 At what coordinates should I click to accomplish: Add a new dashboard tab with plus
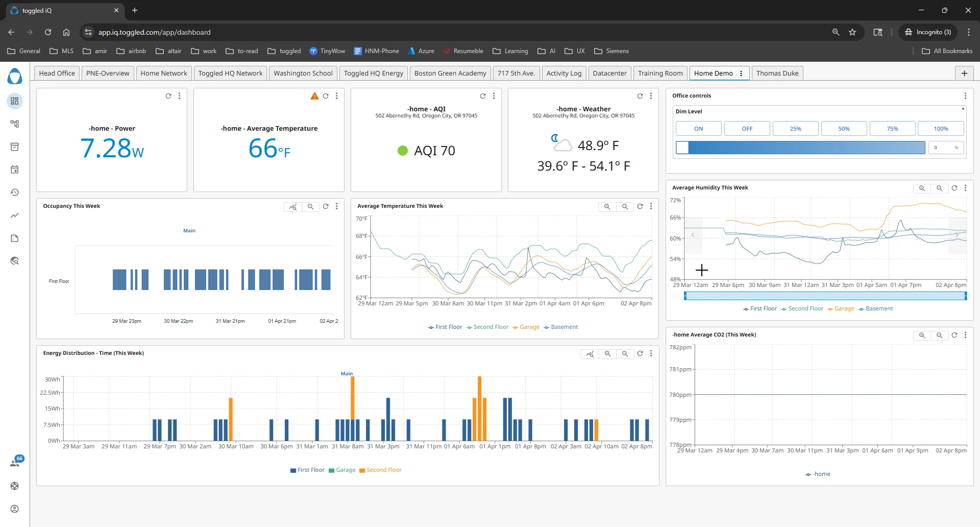click(964, 74)
